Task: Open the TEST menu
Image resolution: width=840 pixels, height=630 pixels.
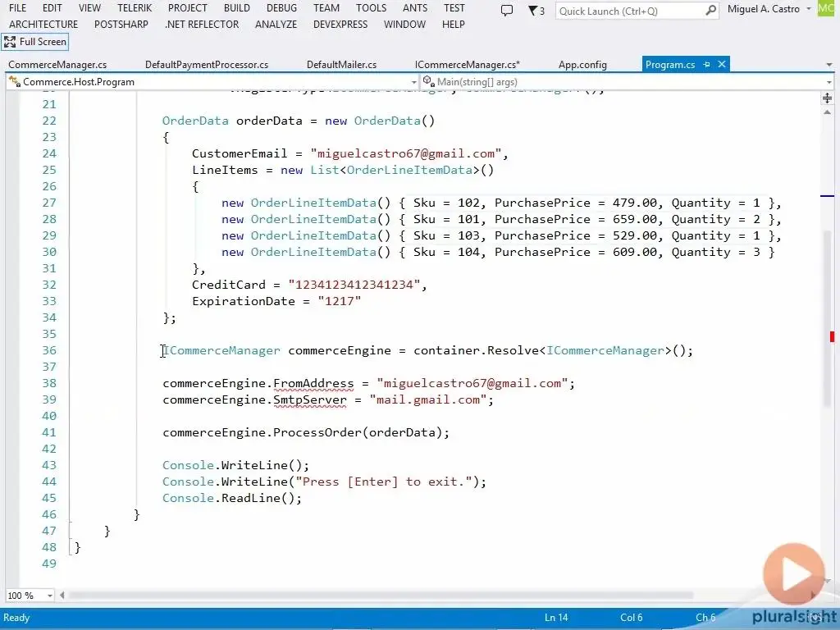Action: pos(454,8)
